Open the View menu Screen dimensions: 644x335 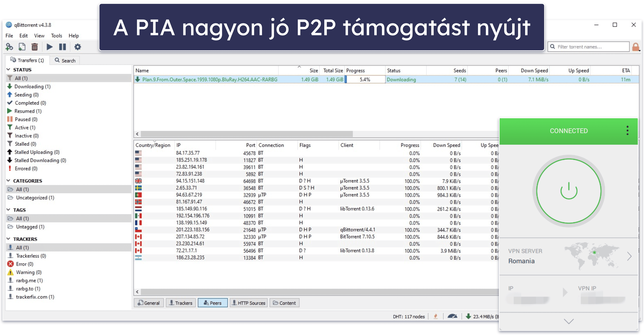coord(39,36)
